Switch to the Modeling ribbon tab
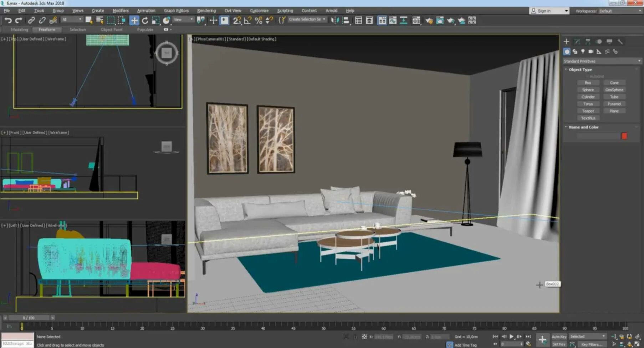The image size is (644, 348). click(x=19, y=30)
